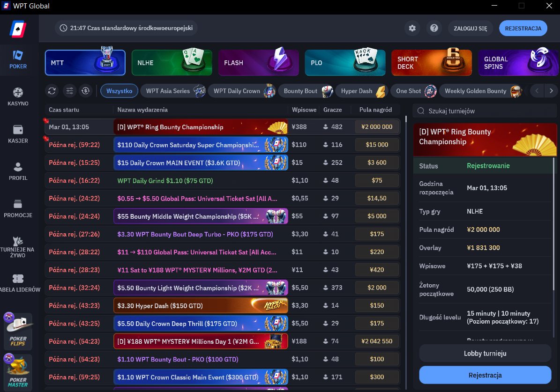Select the NLHE game type tile
560x392 pixels.
[172, 62]
